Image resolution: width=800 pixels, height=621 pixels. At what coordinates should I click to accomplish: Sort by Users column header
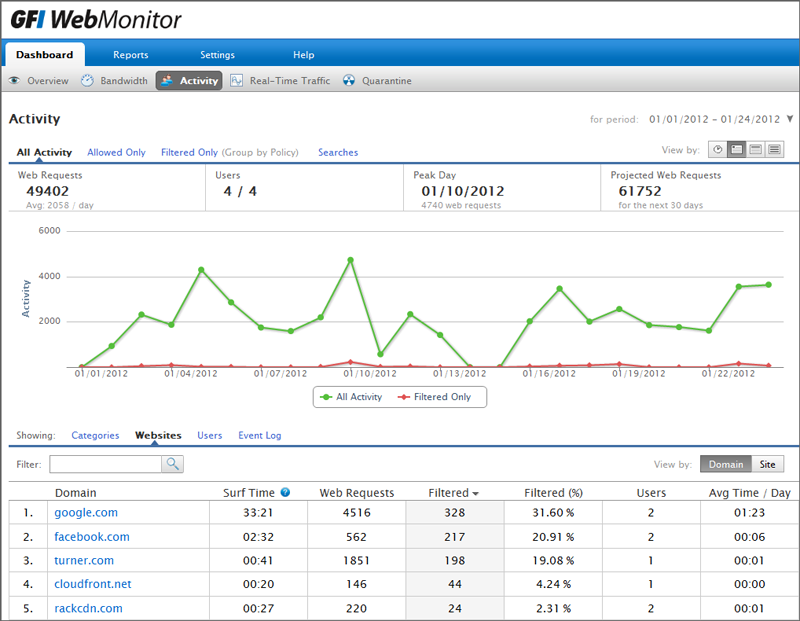point(651,493)
